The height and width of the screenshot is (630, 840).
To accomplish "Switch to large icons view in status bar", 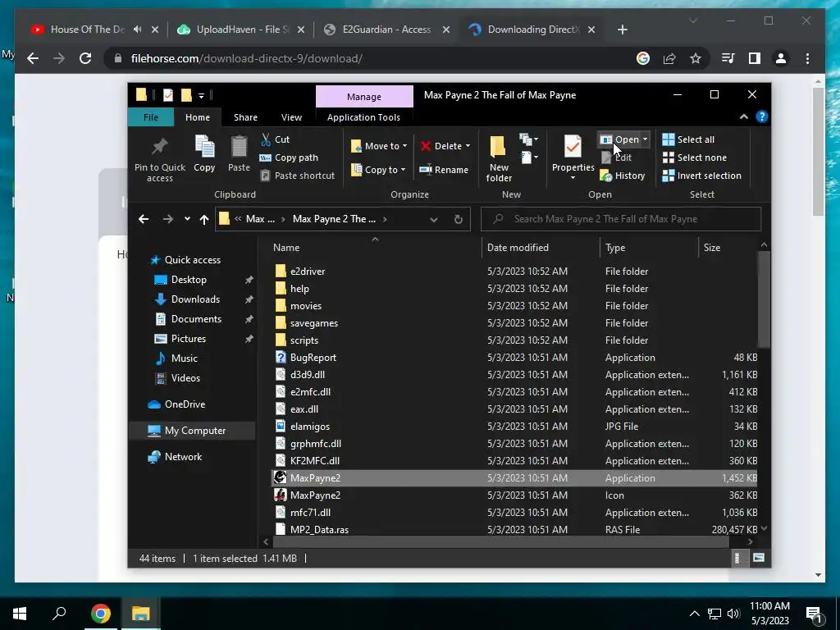I will tap(758, 558).
